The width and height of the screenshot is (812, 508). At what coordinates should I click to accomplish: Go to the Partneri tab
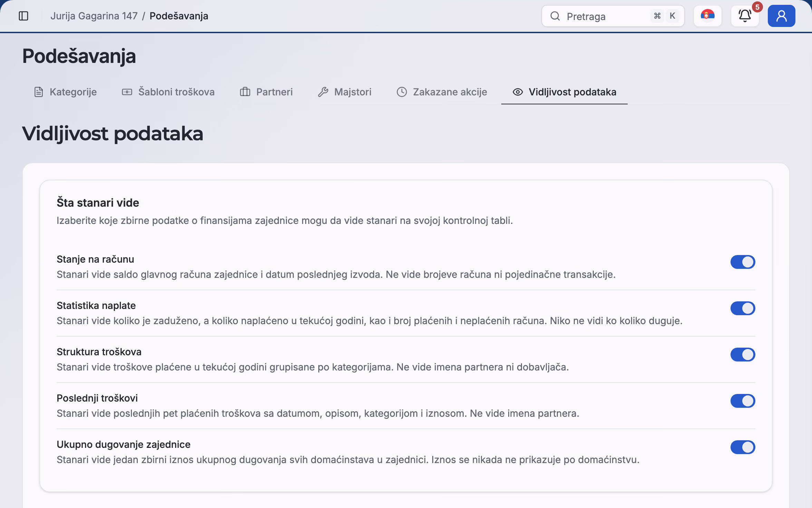266,92
